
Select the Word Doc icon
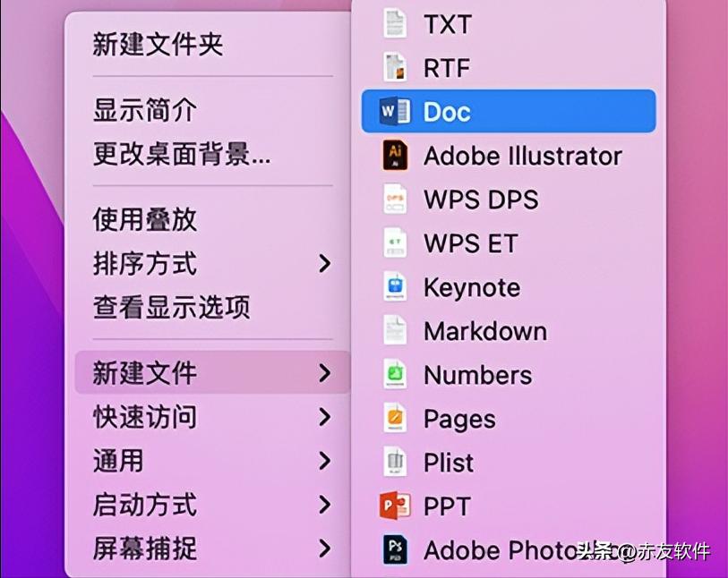395,112
